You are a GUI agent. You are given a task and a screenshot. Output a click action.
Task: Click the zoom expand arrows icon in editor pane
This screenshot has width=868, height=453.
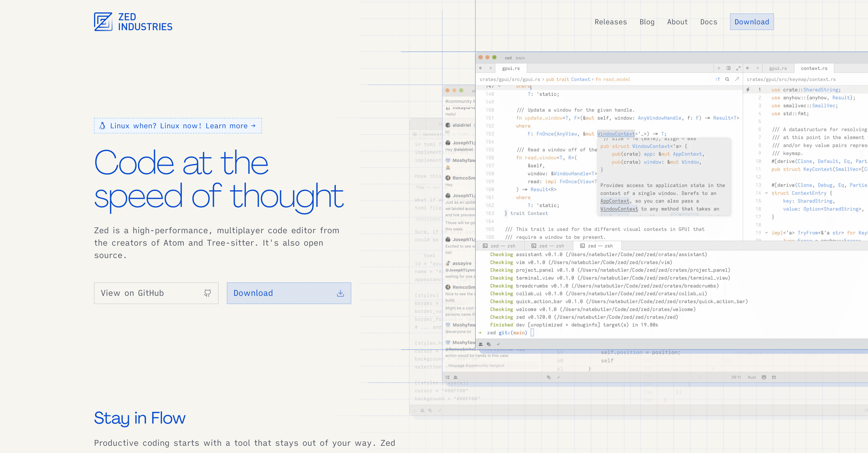(738, 68)
